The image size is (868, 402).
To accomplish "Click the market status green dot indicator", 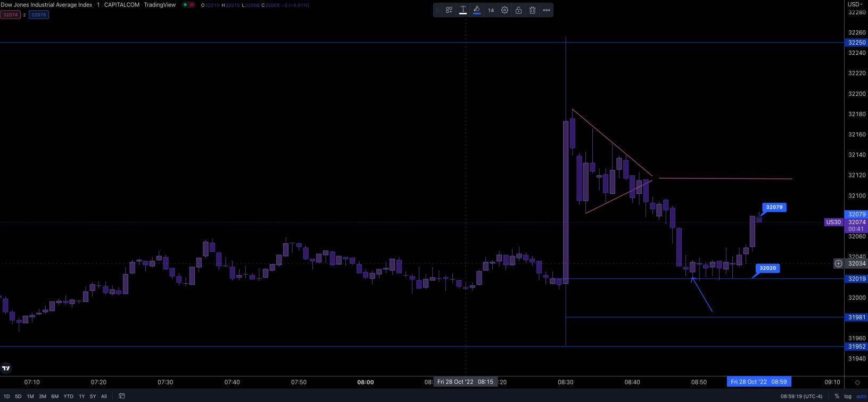I will [185, 5].
